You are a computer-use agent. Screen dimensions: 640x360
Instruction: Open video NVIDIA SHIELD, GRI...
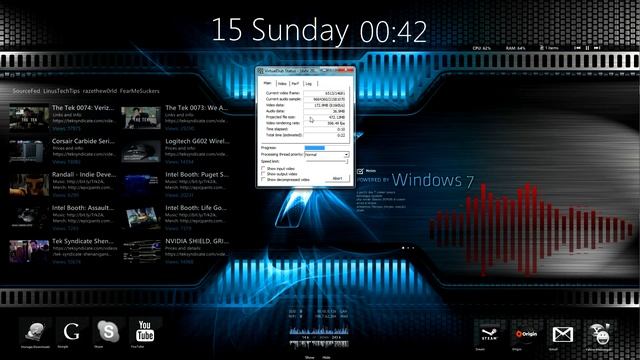tap(197, 241)
